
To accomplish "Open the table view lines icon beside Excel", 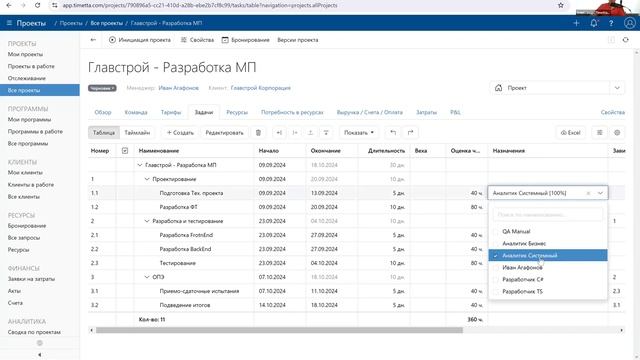I will (x=600, y=133).
